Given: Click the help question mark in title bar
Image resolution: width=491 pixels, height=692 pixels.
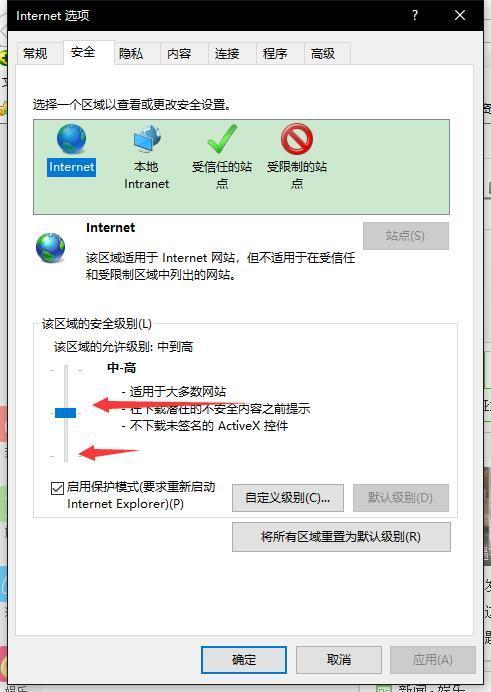Looking at the screenshot, I should coord(415,15).
